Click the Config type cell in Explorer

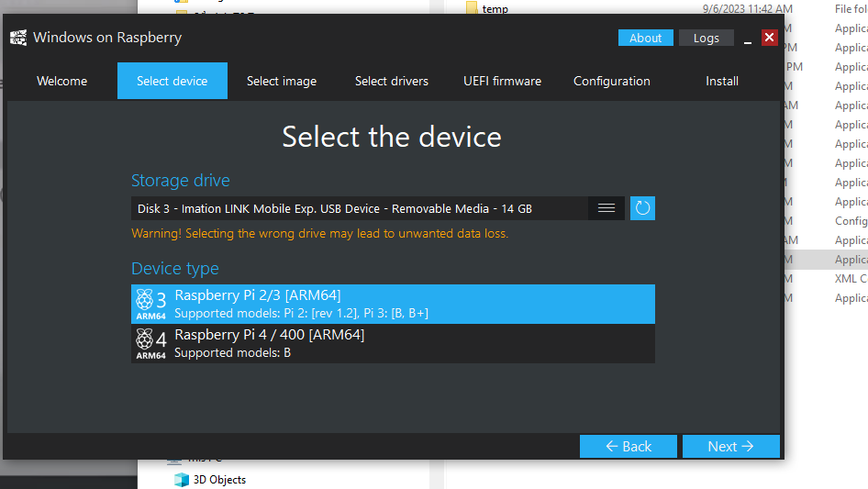coord(851,221)
